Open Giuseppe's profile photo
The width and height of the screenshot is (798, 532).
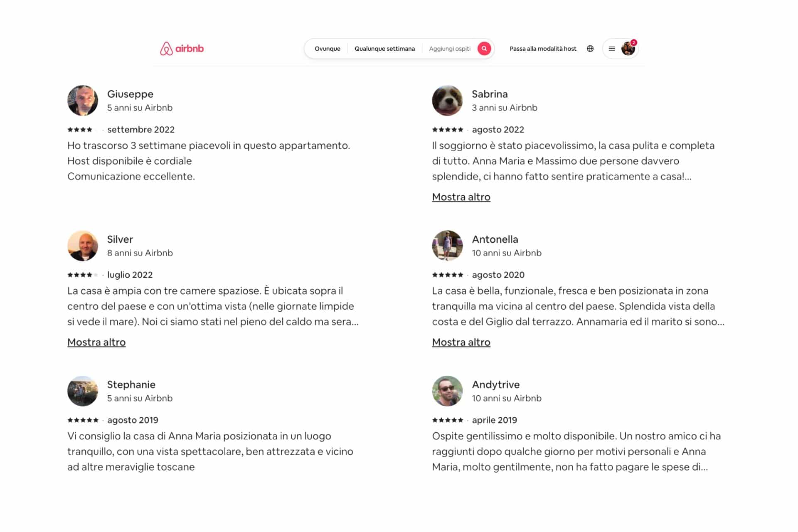pyautogui.click(x=83, y=101)
